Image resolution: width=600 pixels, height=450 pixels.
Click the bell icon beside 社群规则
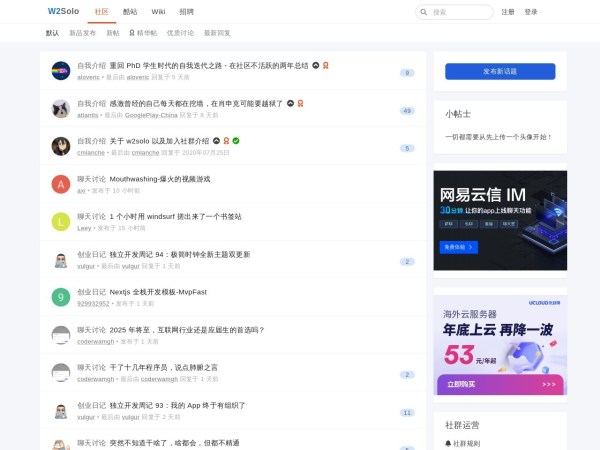[x=448, y=443]
